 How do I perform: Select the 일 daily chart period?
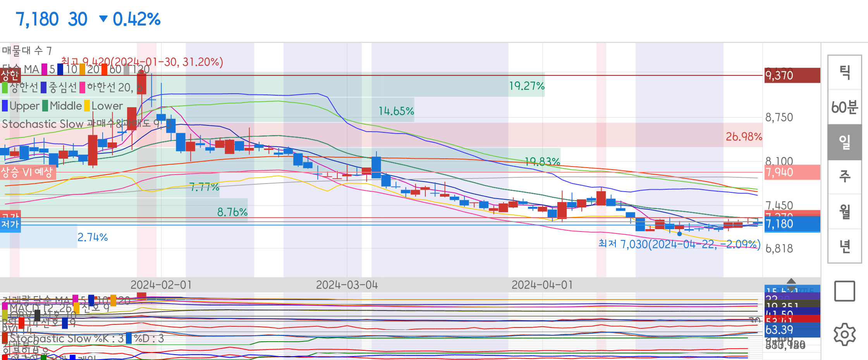point(844,142)
